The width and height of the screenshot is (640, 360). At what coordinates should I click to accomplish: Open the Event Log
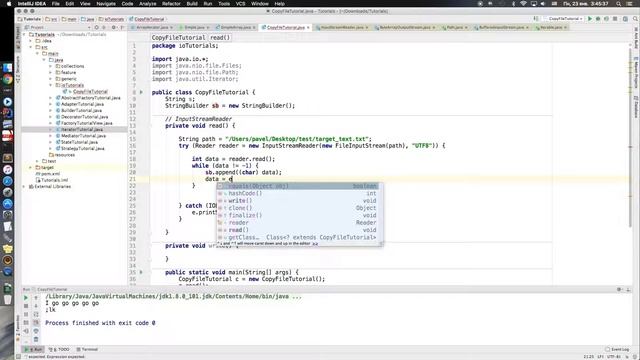tap(617, 349)
